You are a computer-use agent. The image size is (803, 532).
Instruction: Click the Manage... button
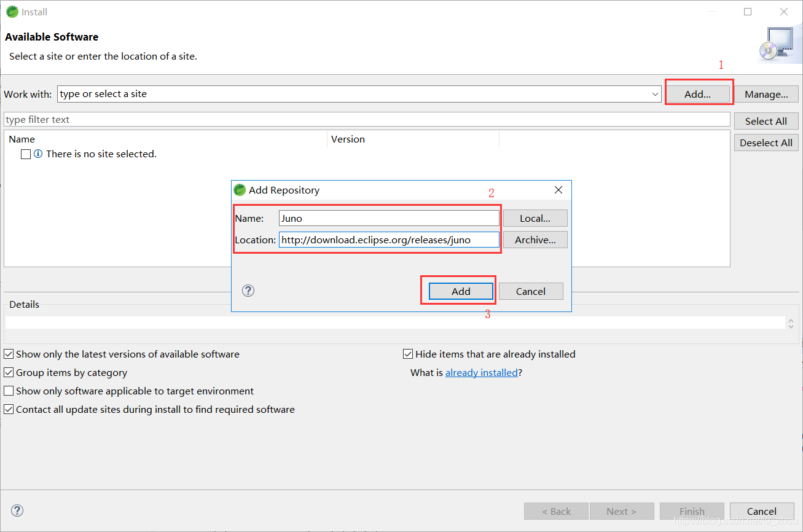pos(766,94)
